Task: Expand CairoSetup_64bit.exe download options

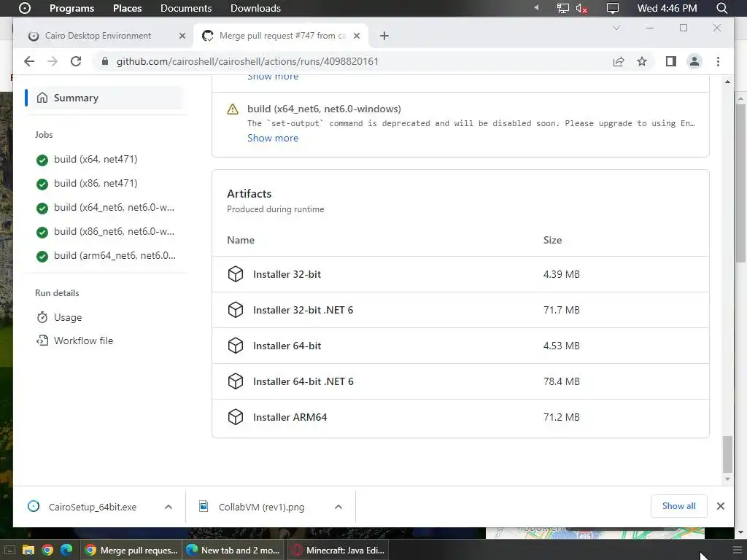Action: pyautogui.click(x=169, y=507)
